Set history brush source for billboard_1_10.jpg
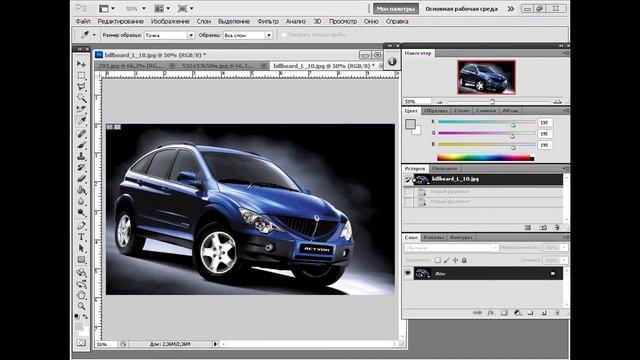640x360 pixels. pos(407,179)
